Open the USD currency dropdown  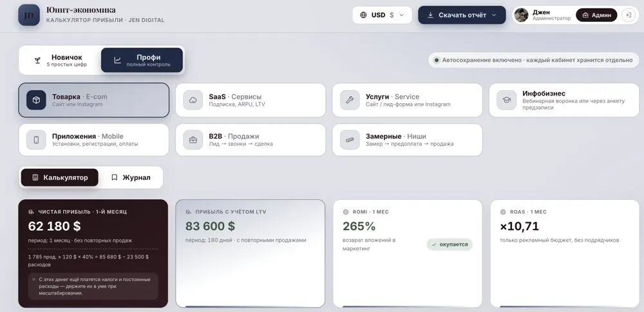point(383,15)
